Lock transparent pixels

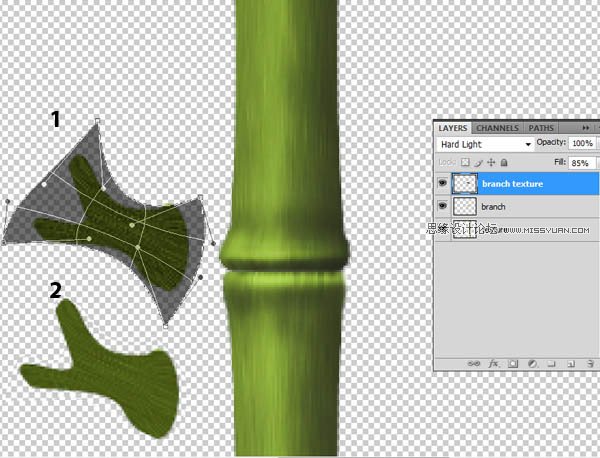[x=465, y=162]
